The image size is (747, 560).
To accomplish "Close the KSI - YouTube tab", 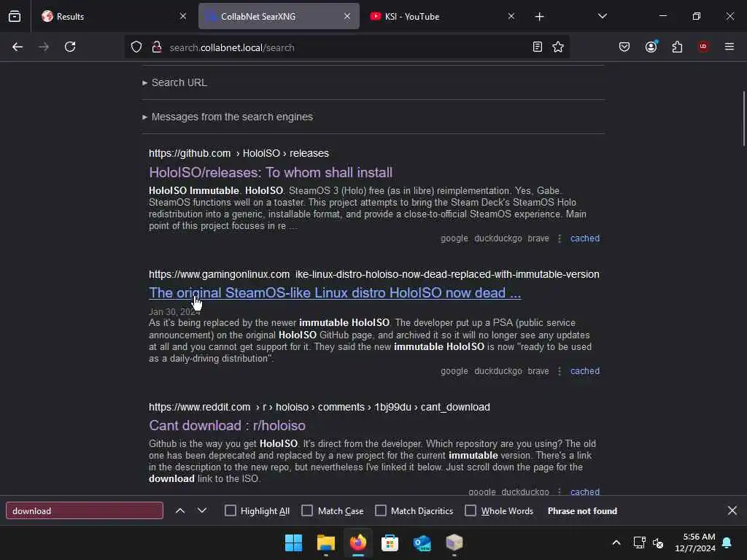I will coord(511,16).
